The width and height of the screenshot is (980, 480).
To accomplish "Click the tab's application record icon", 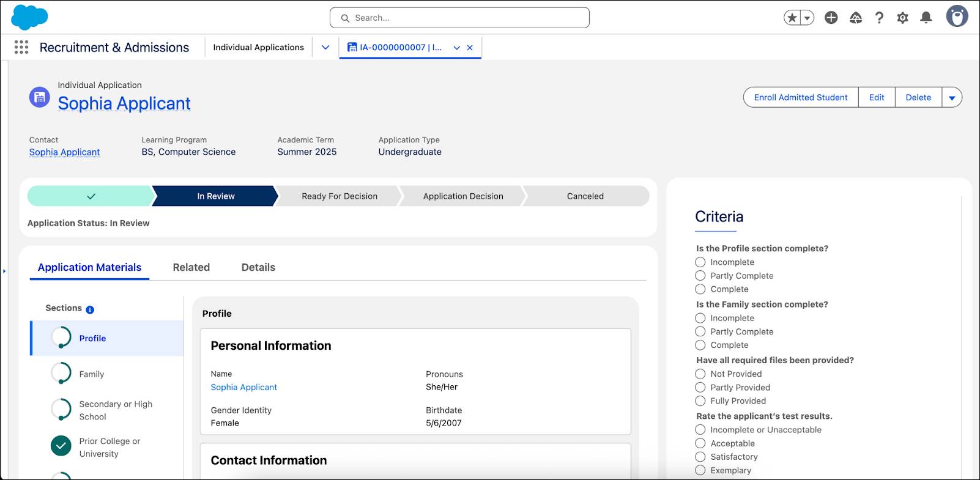I will click(x=352, y=47).
